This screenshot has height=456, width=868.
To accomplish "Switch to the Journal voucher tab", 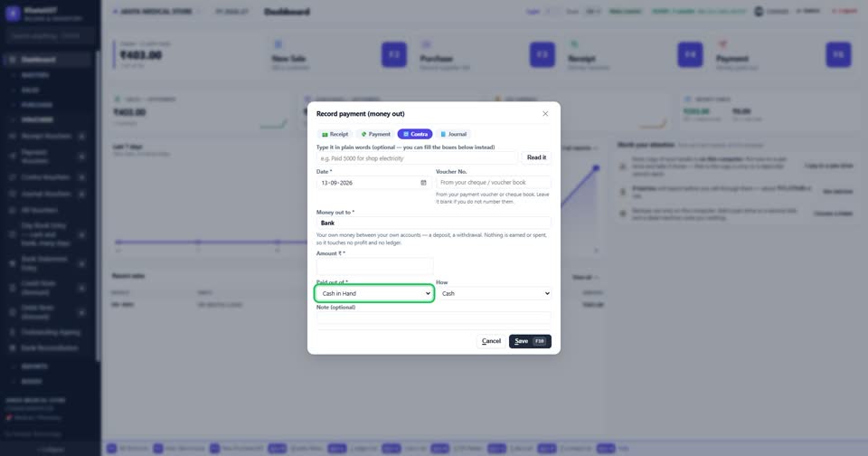I will [453, 134].
